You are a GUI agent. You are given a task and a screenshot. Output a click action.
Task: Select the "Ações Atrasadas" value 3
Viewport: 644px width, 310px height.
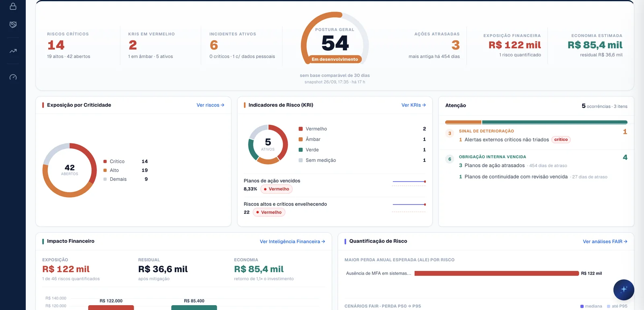click(x=455, y=45)
